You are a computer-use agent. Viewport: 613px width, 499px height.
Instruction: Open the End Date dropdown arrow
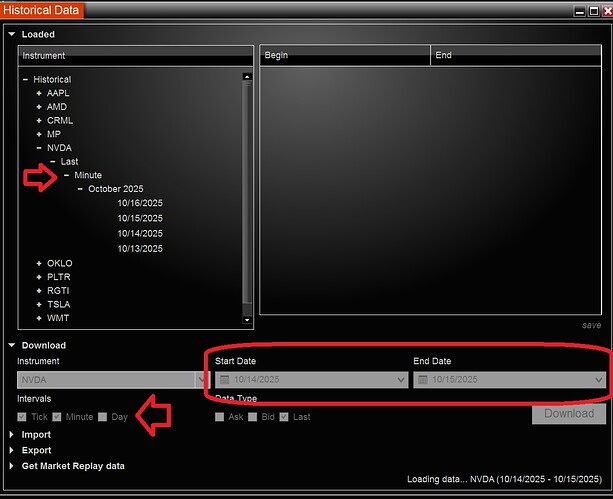coord(599,380)
